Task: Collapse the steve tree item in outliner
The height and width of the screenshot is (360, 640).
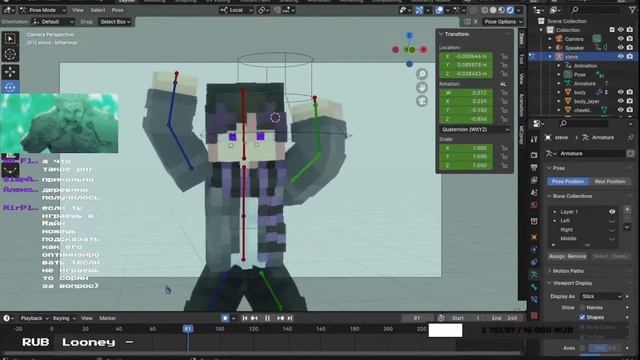Action: [x=550, y=57]
